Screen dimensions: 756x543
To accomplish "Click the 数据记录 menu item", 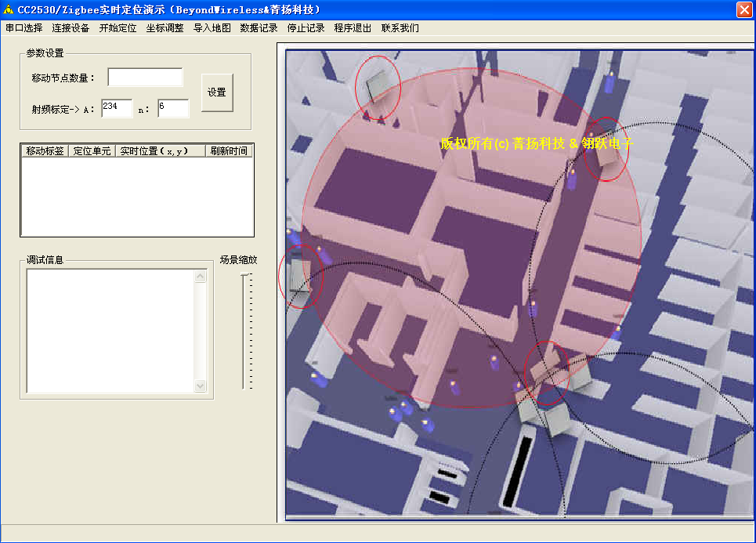I will point(259,28).
